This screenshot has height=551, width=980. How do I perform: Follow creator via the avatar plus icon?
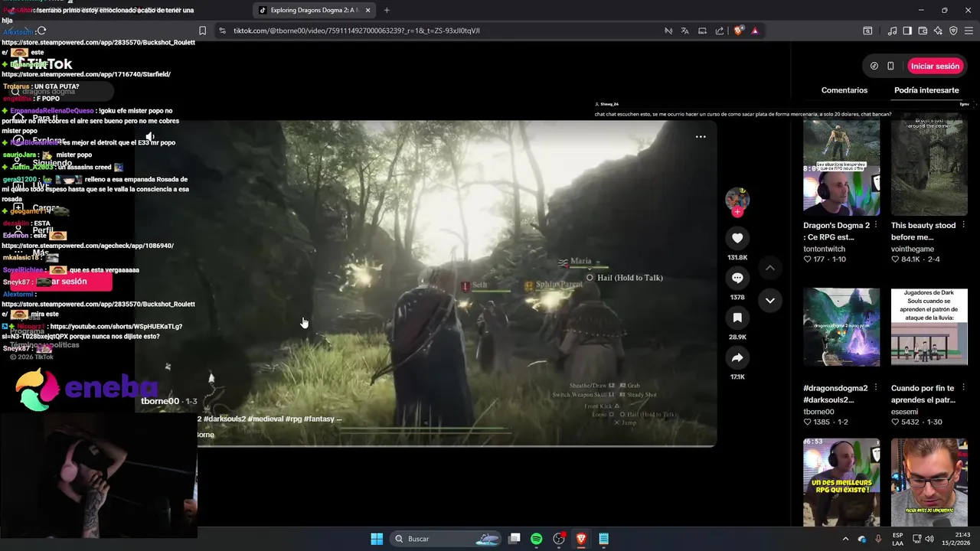(737, 212)
